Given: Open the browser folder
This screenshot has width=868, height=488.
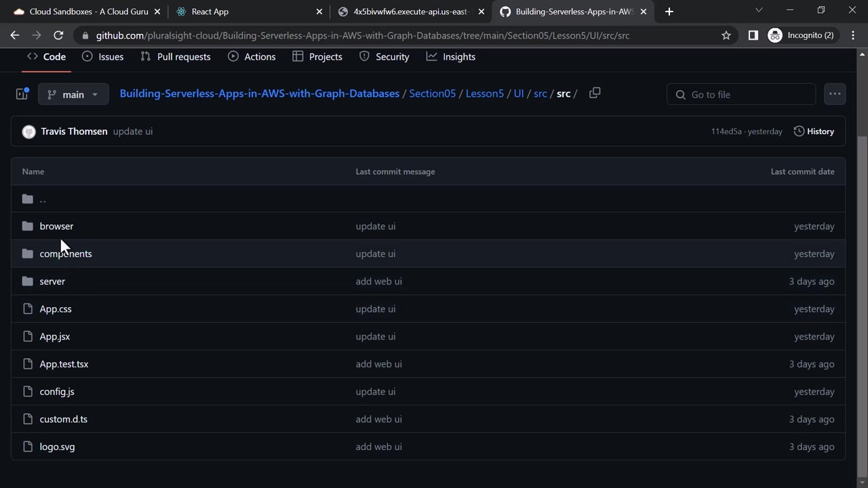Looking at the screenshot, I should pyautogui.click(x=56, y=226).
